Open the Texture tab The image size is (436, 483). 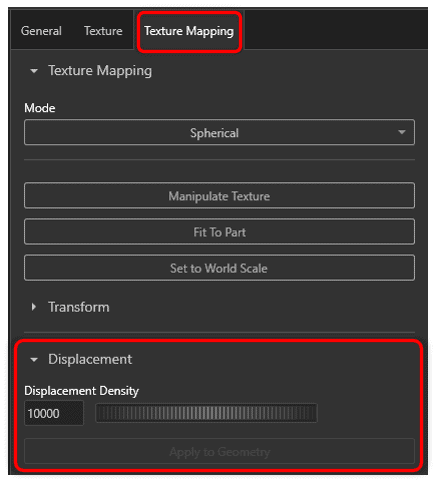pyautogui.click(x=103, y=31)
